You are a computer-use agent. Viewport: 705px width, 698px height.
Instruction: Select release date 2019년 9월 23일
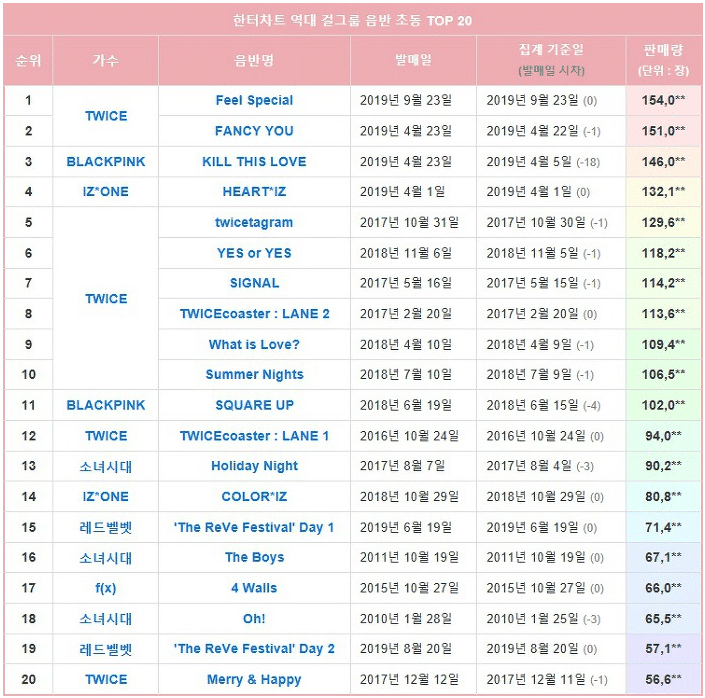[406, 100]
